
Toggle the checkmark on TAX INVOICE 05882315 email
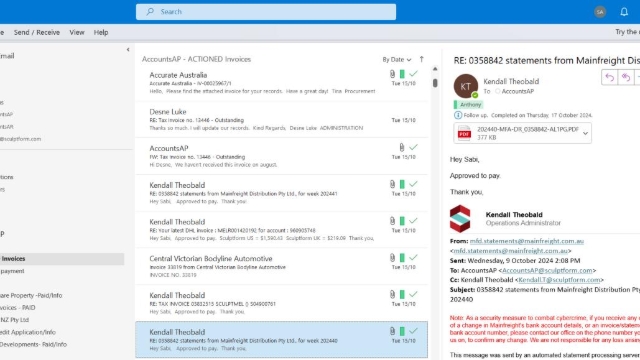tap(413, 294)
